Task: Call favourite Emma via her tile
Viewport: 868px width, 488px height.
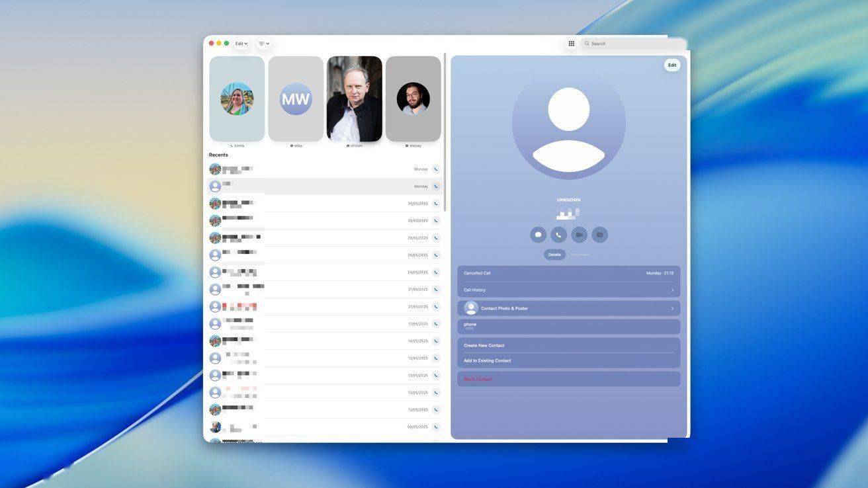Action: click(x=237, y=99)
